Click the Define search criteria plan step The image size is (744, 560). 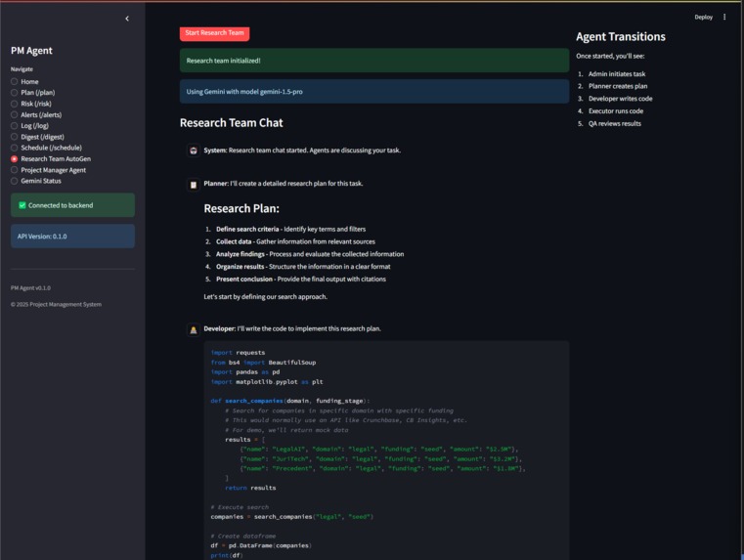tap(291, 229)
